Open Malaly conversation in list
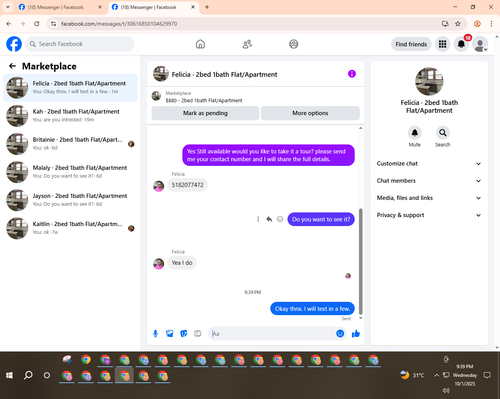500x399 pixels. (70, 172)
